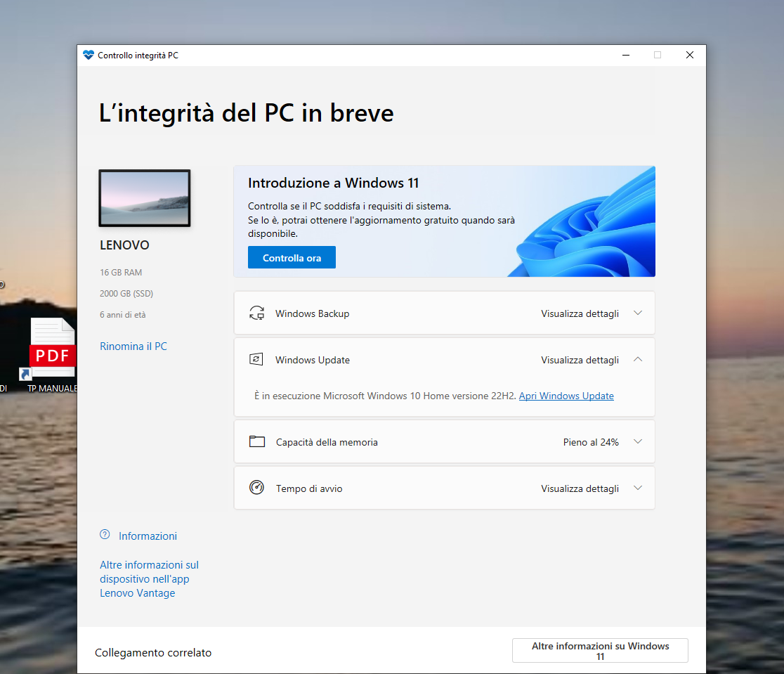The image size is (784, 674).
Task: Click the Tempo di avvio label
Action: click(309, 489)
